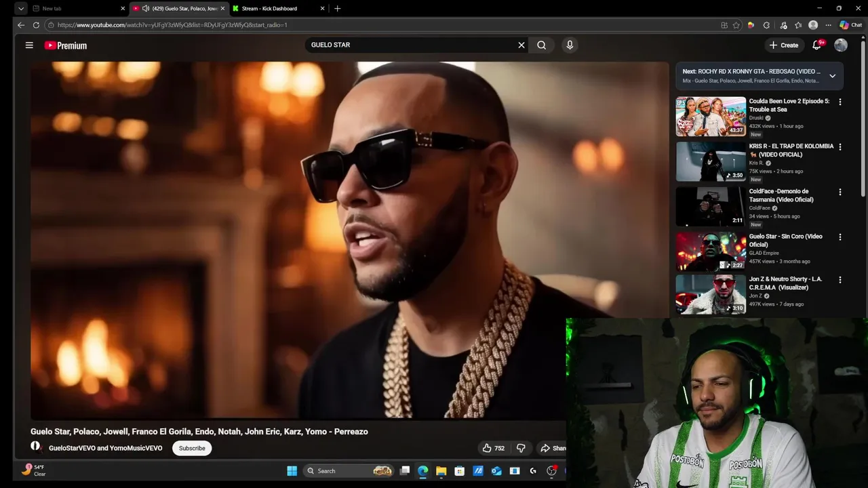Bookmark this page with the star icon

(x=736, y=25)
